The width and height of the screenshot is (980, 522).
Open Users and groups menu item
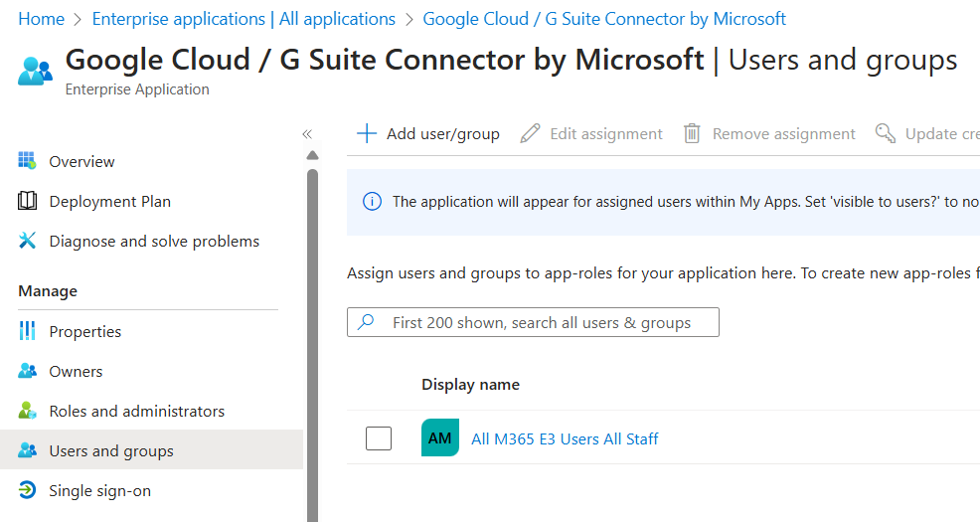[111, 450]
